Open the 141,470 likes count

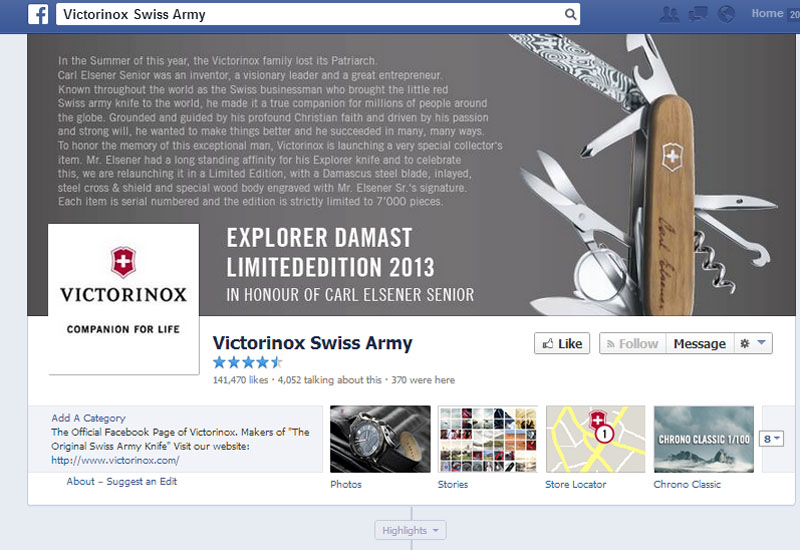[x=240, y=380]
